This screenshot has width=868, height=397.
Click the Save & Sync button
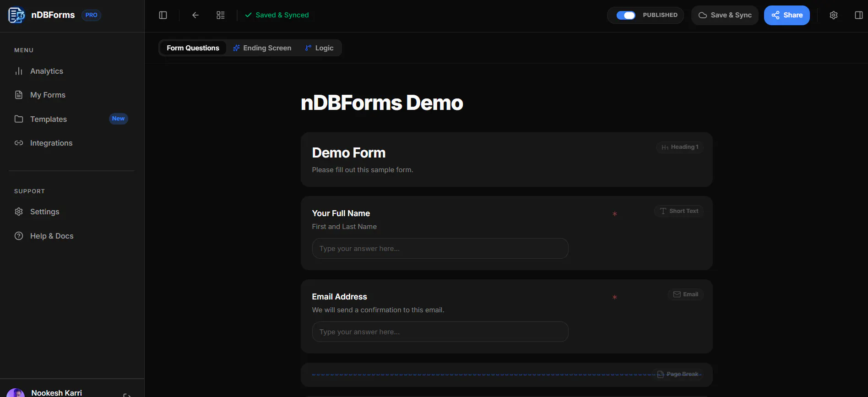tap(725, 15)
